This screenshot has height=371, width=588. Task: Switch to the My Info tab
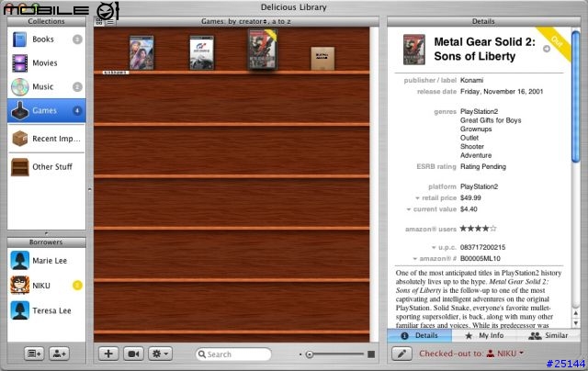[484, 335]
